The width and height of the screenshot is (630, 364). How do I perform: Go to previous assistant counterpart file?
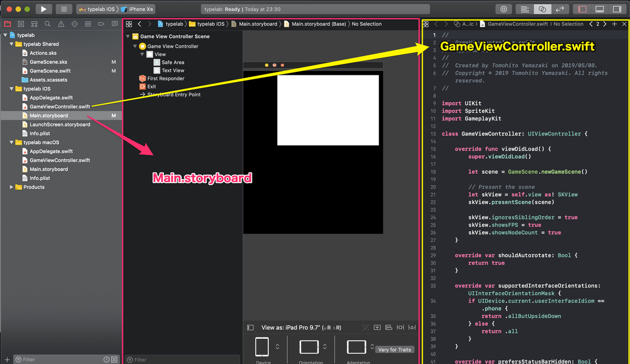[591, 24]
